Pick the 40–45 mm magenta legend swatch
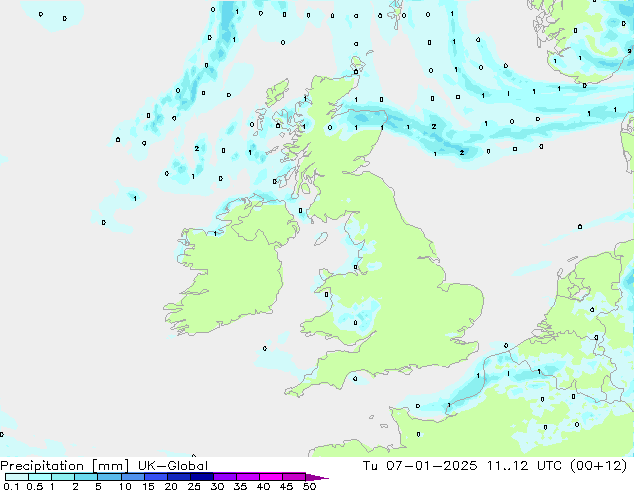Image resolution: width=634 pixels, height=490 pixels. (271, 477)
